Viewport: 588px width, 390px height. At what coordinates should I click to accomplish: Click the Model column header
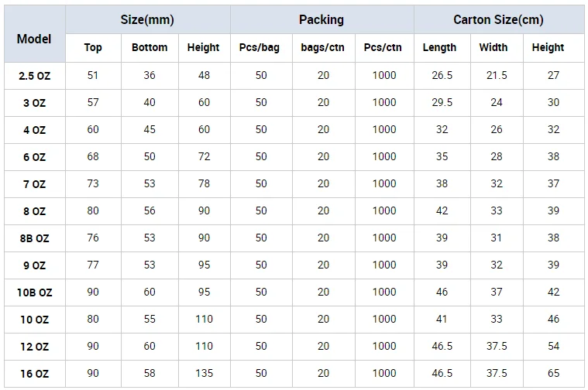tap(34, 39)
